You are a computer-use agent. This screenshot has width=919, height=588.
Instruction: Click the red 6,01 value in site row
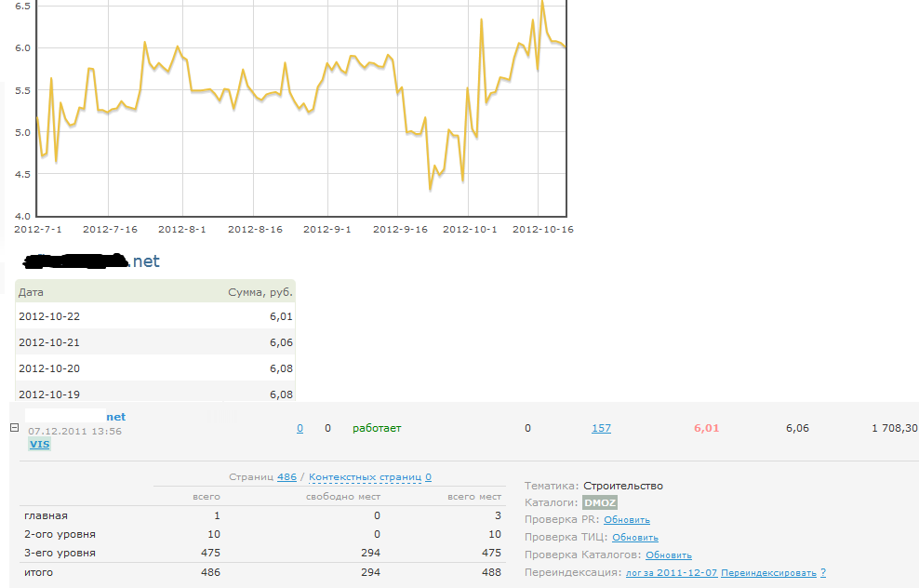pos(706,428)
